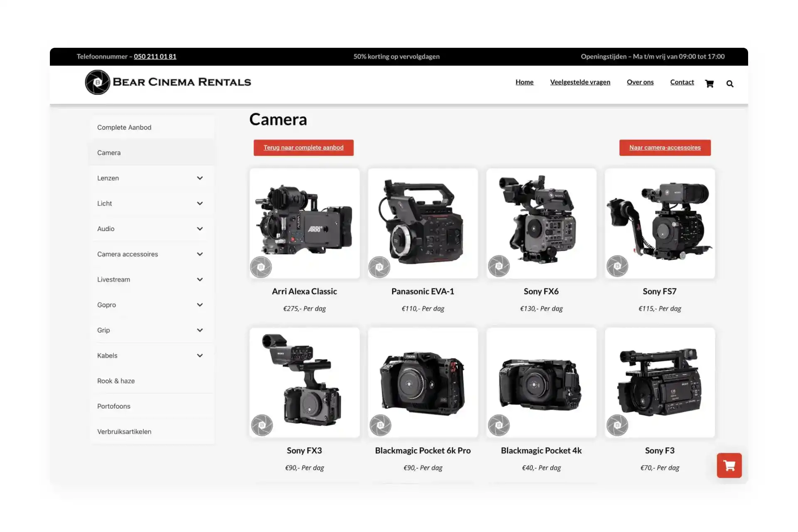
Task: Open Sony F3 product image
Action: pos(660,382)
